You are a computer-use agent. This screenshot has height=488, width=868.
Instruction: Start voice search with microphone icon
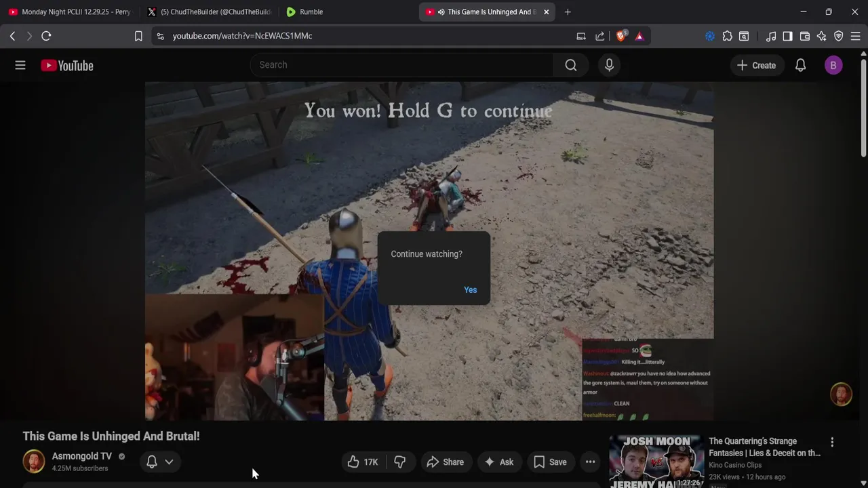tap(609, 65)
